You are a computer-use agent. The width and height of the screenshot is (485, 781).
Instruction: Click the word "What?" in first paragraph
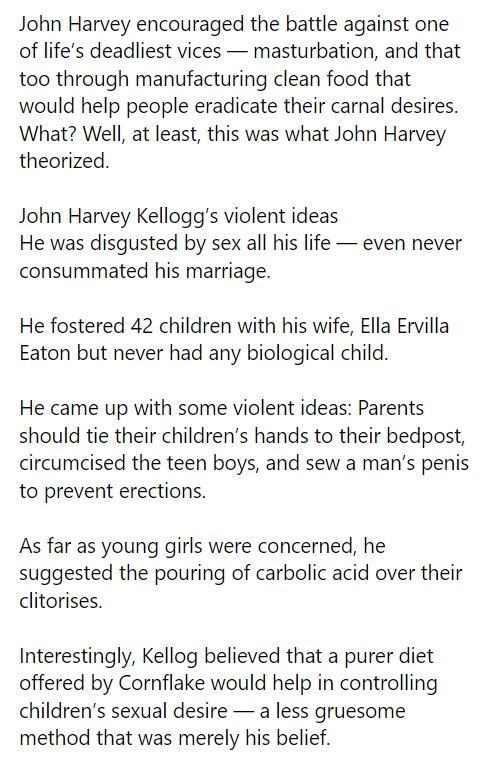(47, 134)
